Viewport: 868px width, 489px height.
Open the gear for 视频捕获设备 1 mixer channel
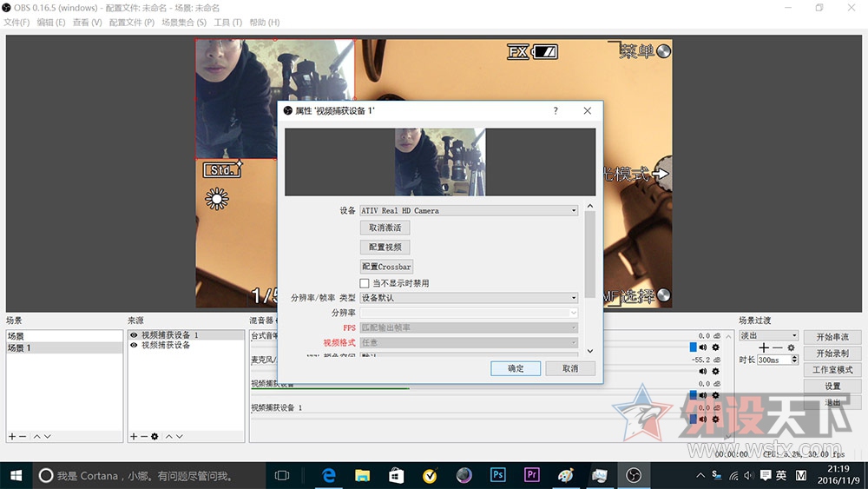pos(716,420)
